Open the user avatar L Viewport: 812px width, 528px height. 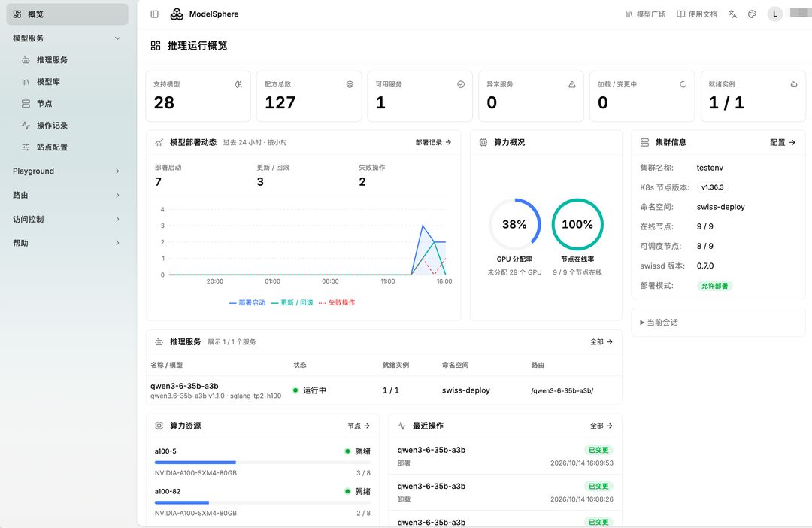(774, 14)
